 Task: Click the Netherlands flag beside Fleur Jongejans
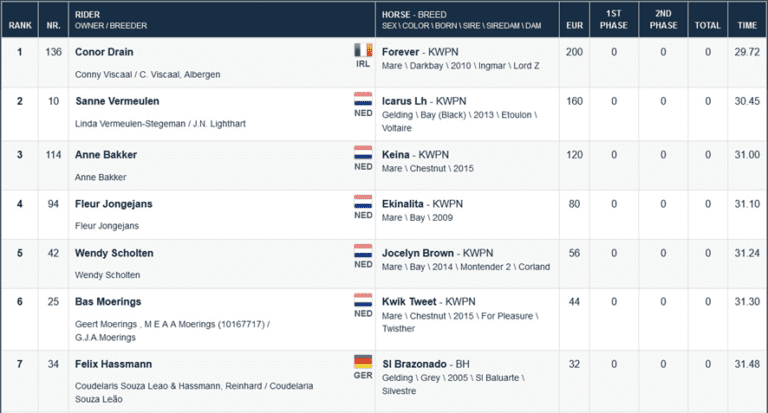point(363,201)
